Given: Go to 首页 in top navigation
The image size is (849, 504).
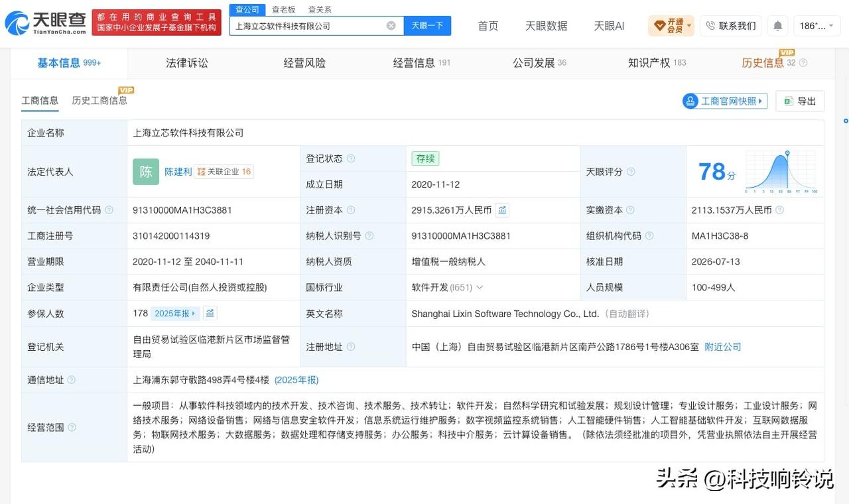Looking at the screenshot, I should click(x=488, y=26).
